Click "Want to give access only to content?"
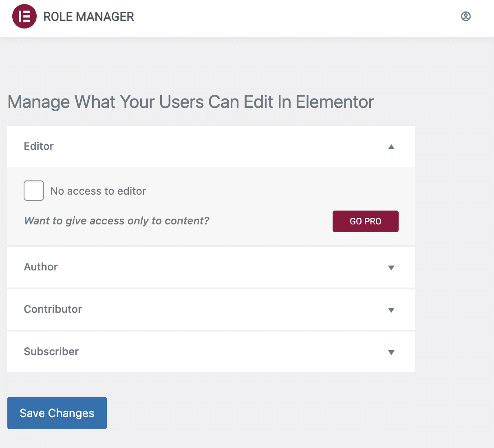Viewport: 494px width, 448px height. coord(117,221)
